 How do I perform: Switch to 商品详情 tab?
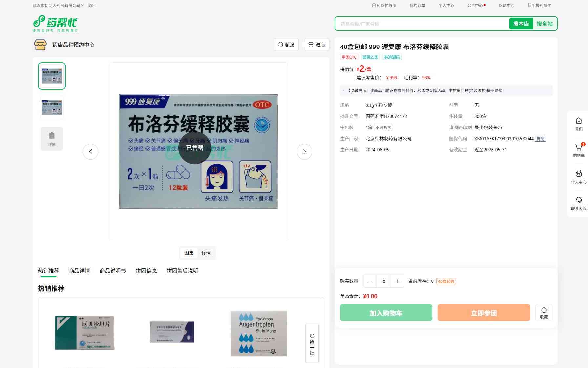(79, 271)
